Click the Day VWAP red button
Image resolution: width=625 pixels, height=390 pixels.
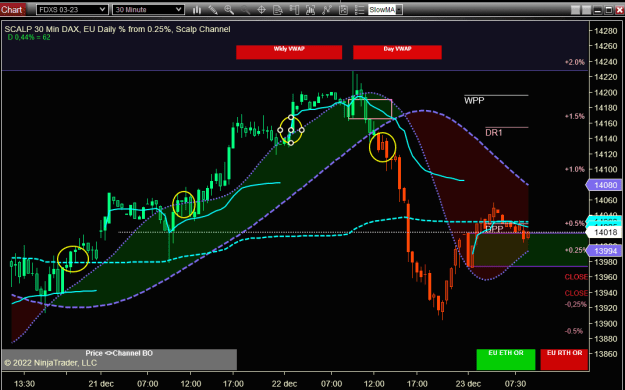397,52
